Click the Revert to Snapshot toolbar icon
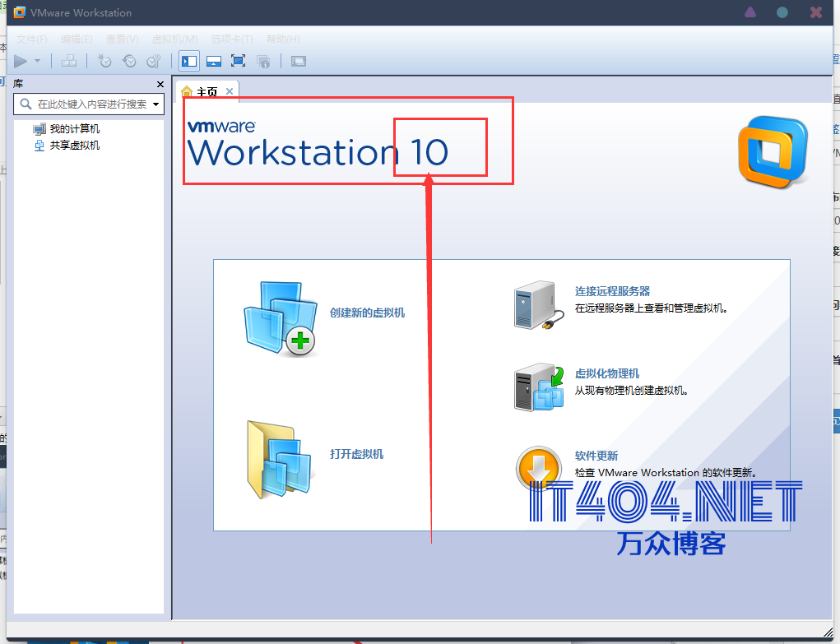Screen dimensions: 840x644 coord(129,61)
